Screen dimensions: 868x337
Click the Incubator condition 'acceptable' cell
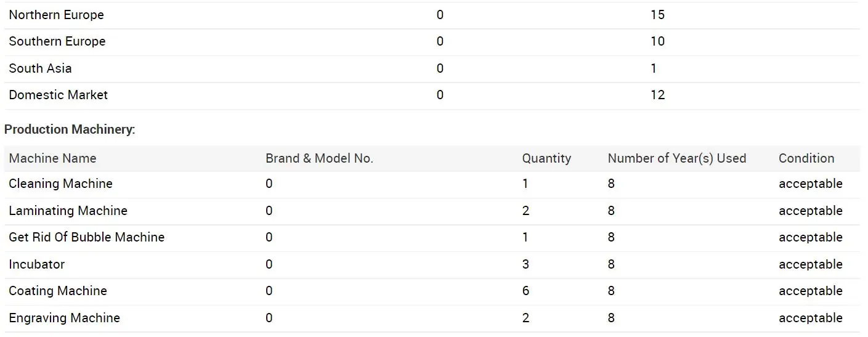pos(810,264)
